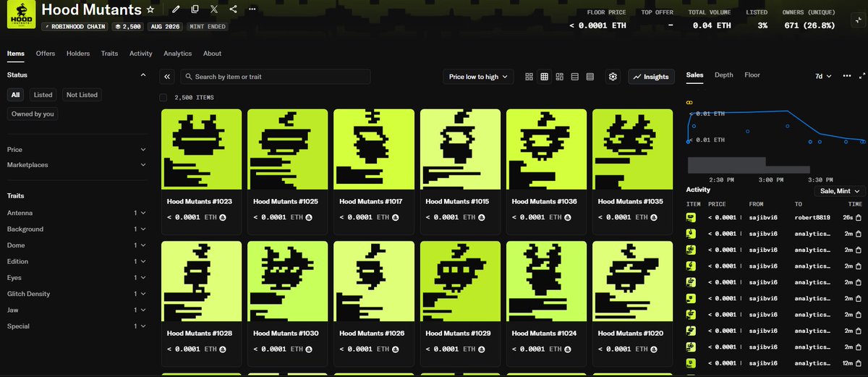Screen dimensions: 868x377
Task: Open the About tab
Action: click(x=212, y=54)
